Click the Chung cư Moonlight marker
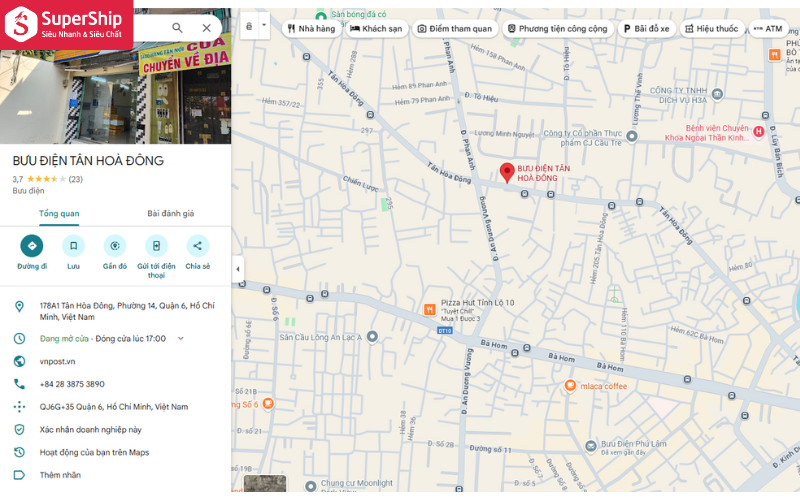The width and height of the screenshot is (800, 500). (x=310, y=485)
